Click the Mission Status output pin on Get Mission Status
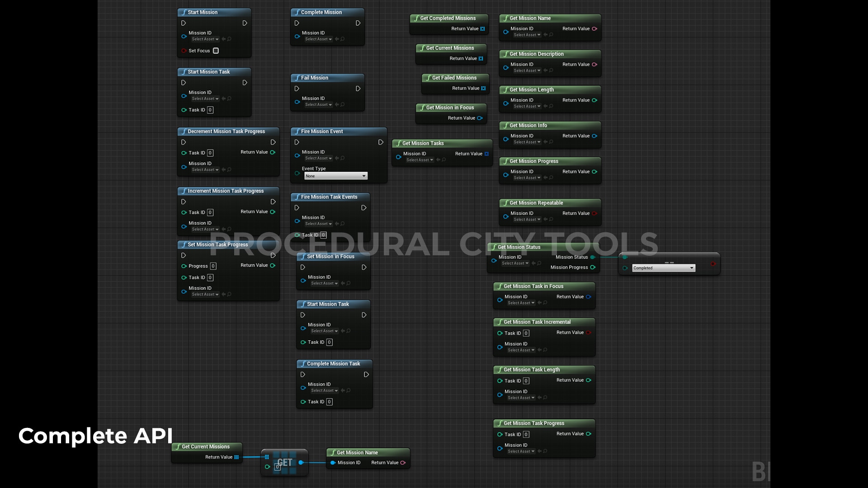 point(592,257)
